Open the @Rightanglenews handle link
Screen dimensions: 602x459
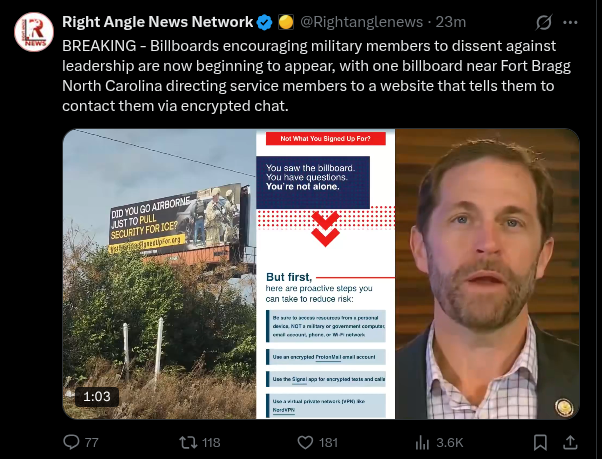coord(361,22)
